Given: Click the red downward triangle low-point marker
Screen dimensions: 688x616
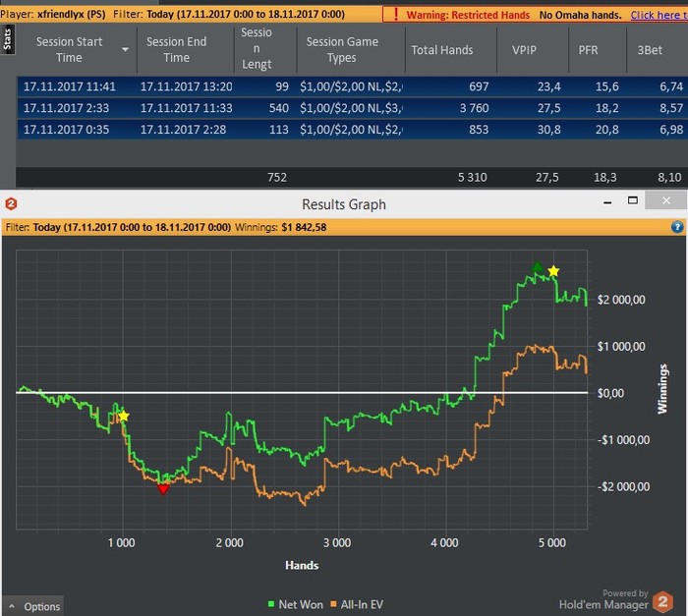Looking at the screenshot, I should [x=163, y=488].
